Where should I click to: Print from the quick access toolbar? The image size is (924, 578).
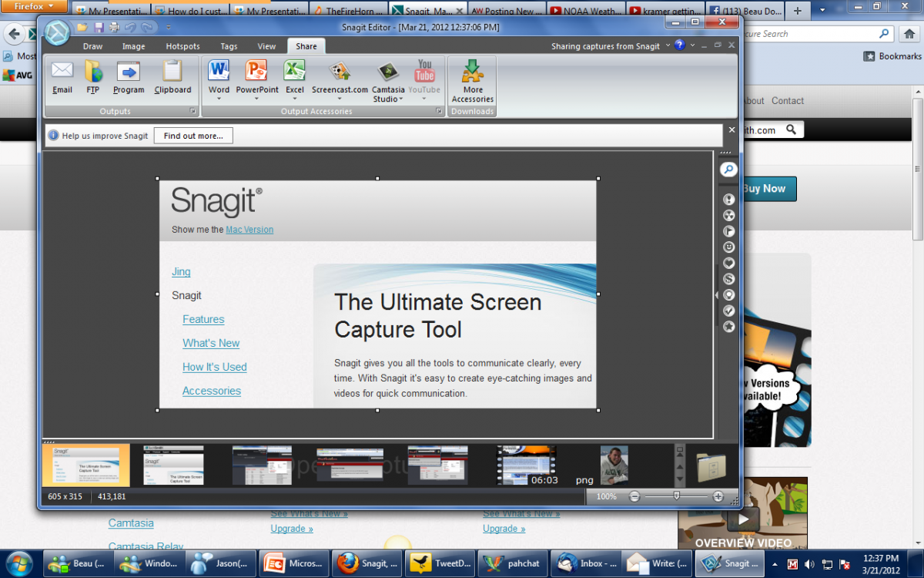(x=114, y=27)
